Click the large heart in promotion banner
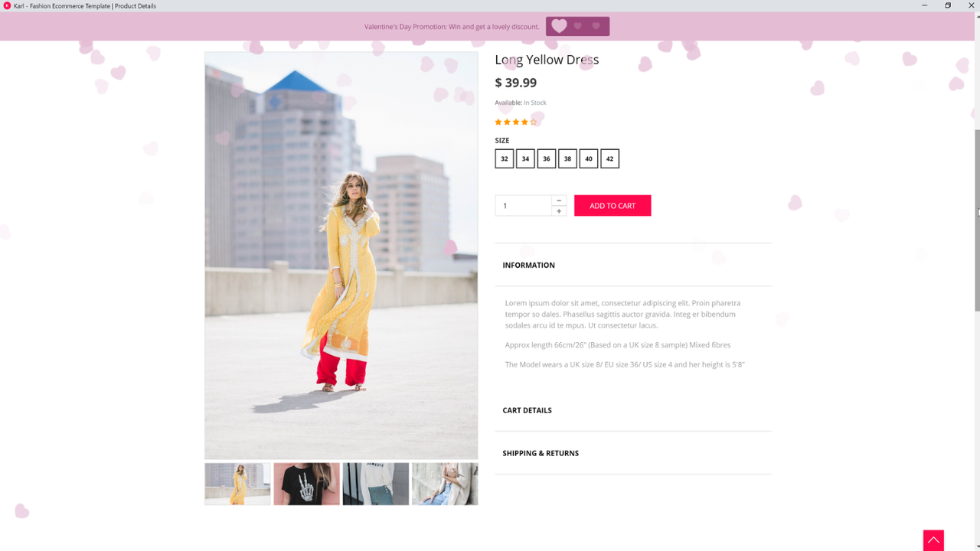 tap(560, 26)
